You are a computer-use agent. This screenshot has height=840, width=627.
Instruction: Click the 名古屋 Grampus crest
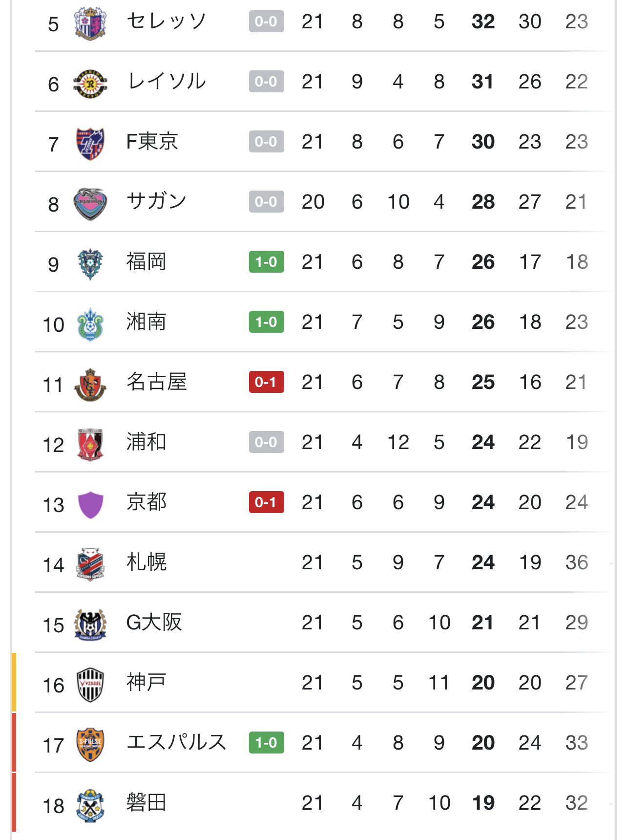click(90, 385)
